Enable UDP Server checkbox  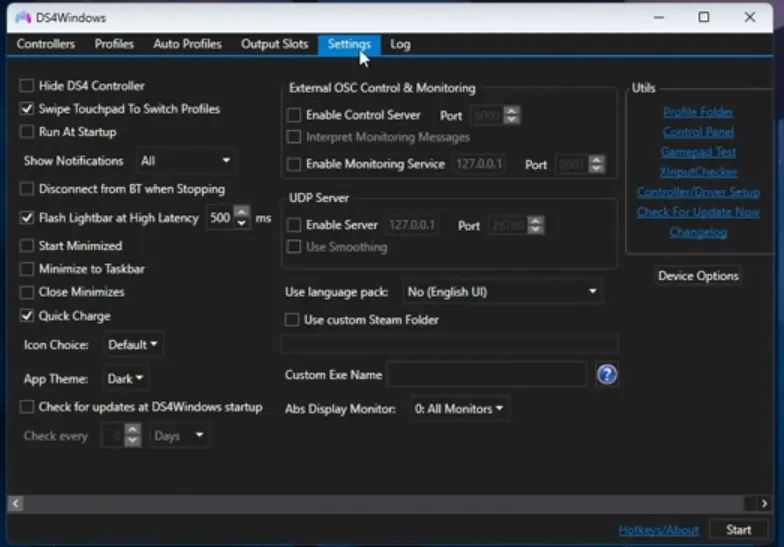pyautogui.click(x=294, y=226)
